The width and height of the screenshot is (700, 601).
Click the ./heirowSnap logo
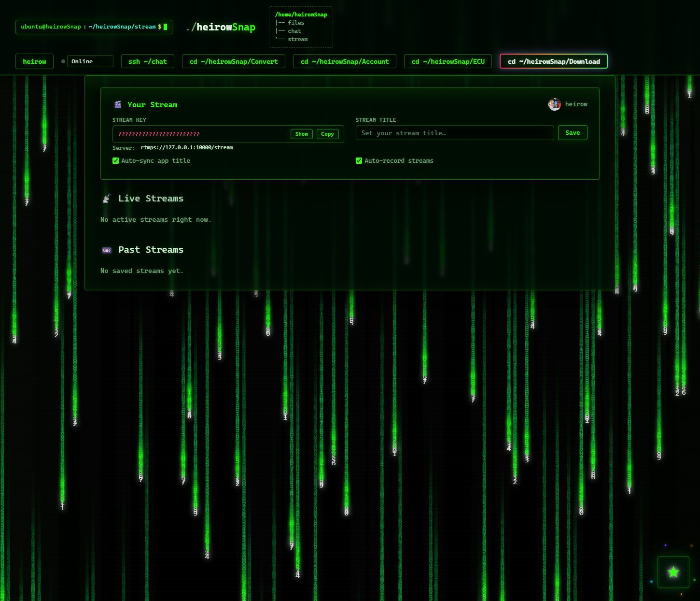tap(221, 27)
